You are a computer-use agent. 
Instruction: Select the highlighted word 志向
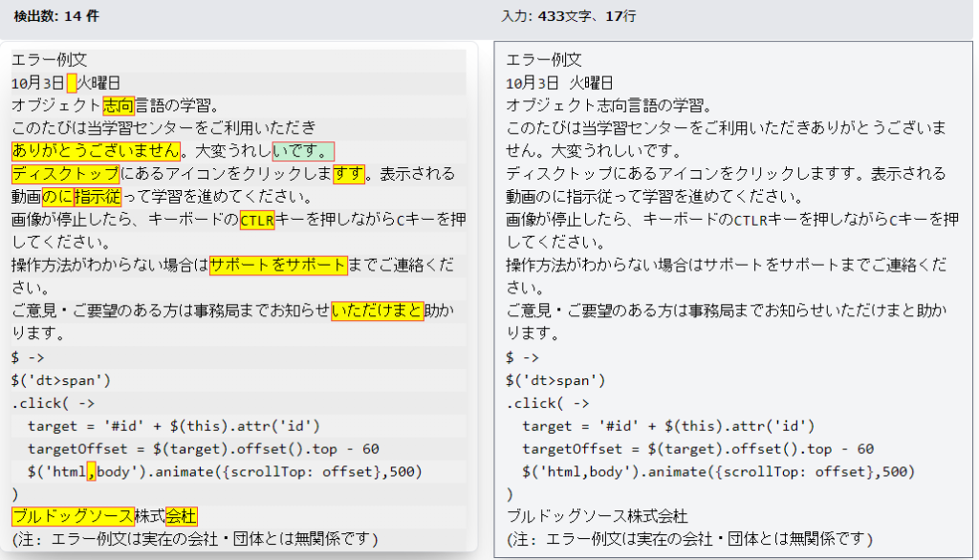pos(119,105)
